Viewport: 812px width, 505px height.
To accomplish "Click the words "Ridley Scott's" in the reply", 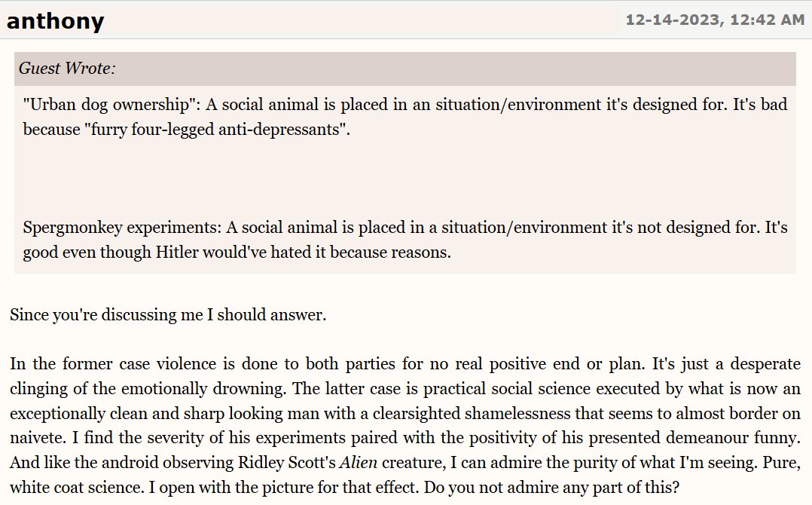I will point(285,462).
